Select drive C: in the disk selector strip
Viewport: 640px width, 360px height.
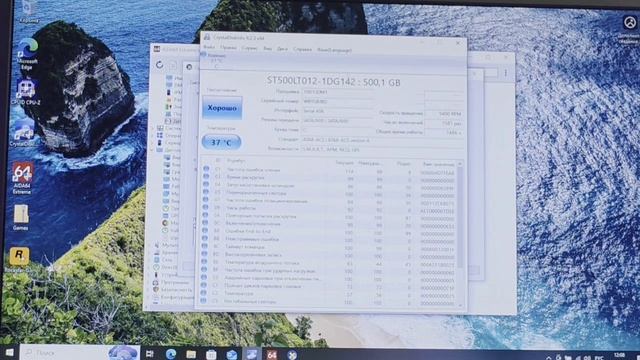tap(213, 60)
